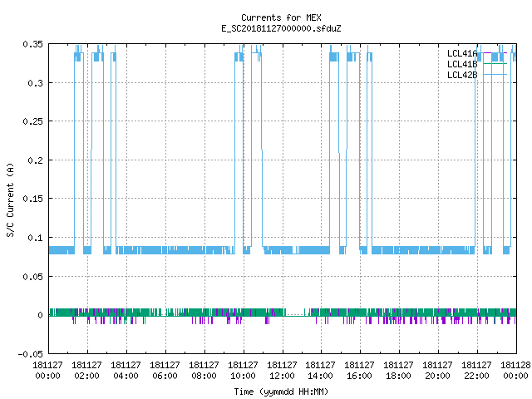Click the "S/C Current (A)" y-axis label

click(x=10, y=199)
